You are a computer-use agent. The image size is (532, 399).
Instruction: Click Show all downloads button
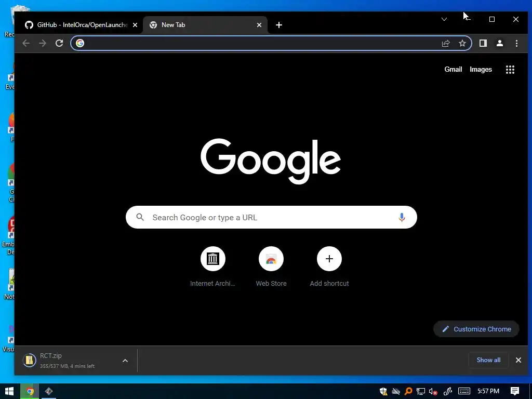(488, 360)
